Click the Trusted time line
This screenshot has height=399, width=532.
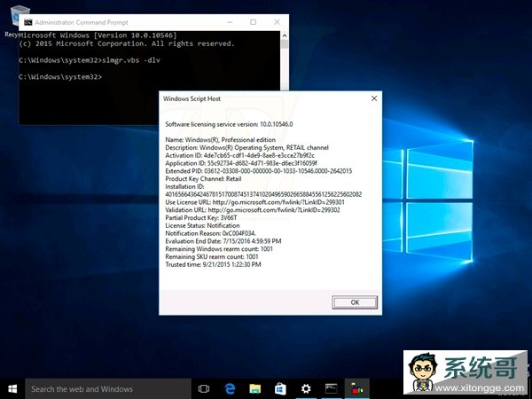[213, 264]
